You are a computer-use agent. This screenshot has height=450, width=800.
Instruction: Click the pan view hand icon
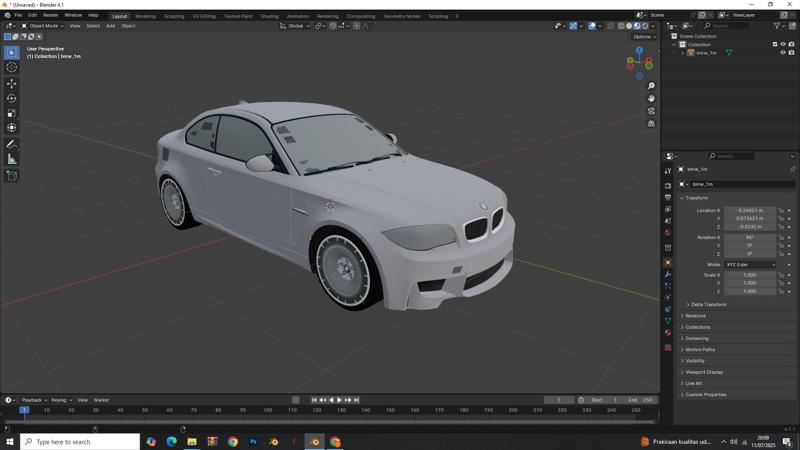651,98
